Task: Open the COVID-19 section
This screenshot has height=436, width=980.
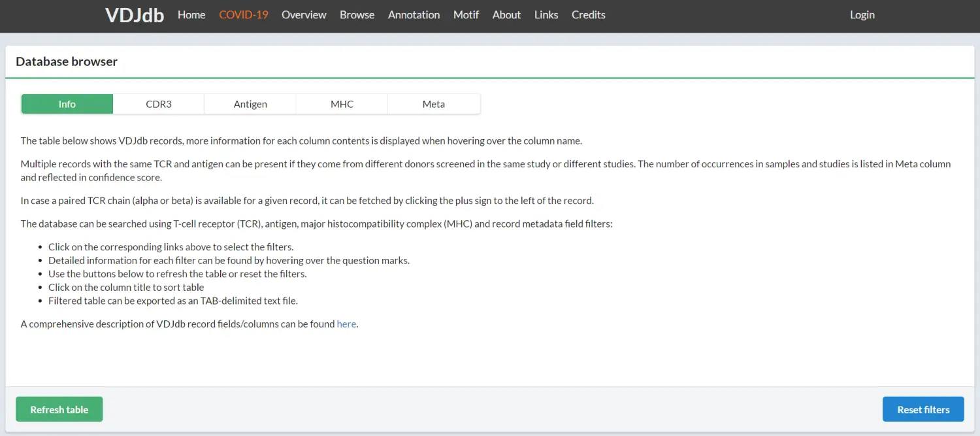Action: point(244,14)
